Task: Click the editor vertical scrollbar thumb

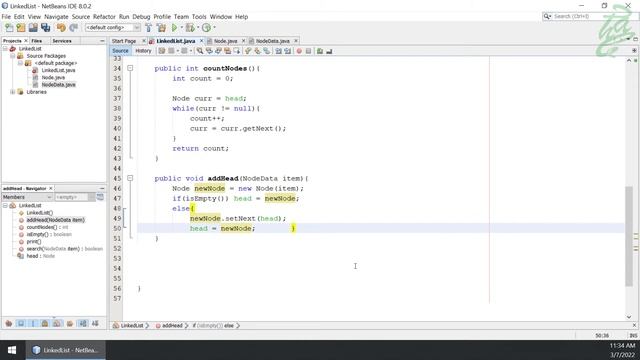Action: 629,236
